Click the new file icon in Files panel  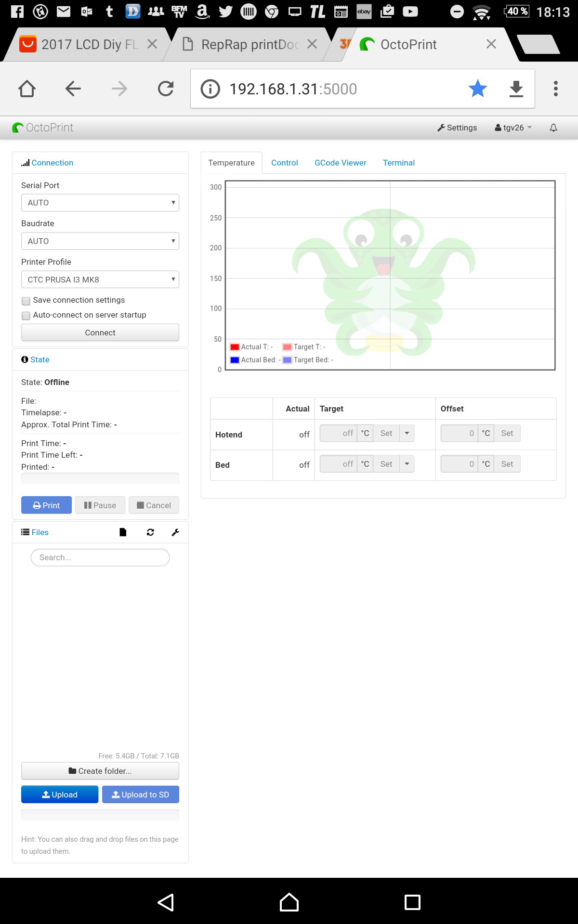click(123, 532)
